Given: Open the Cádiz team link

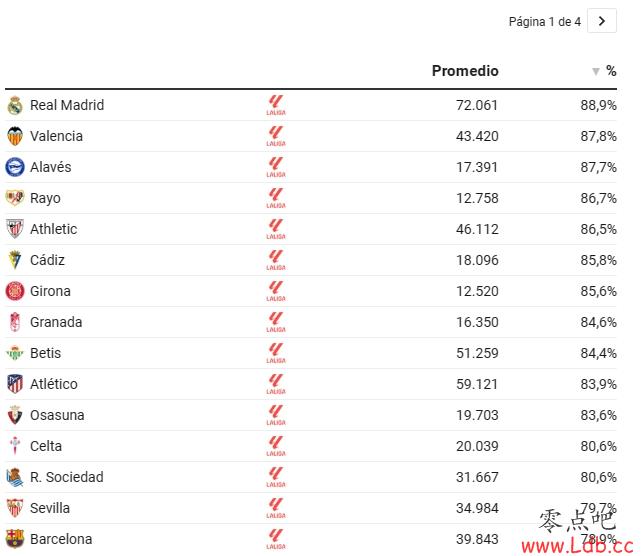Looking at the screenshot, I should click(x=47, y=260).
